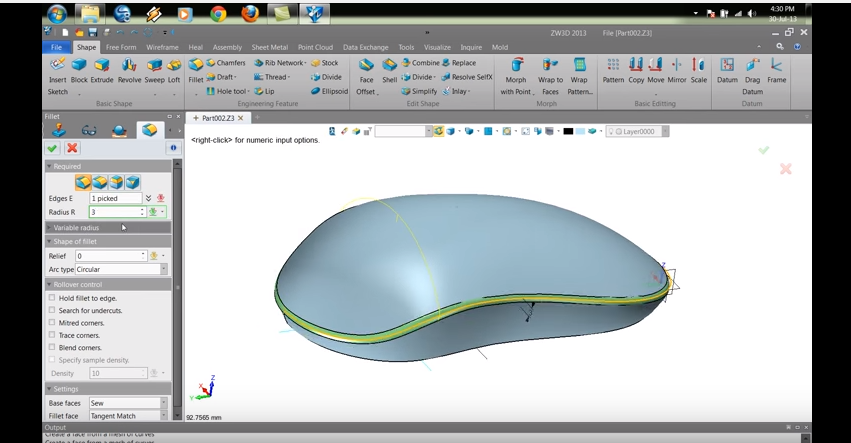
Task: Open Firefox from the taskbar
Action: click(250, 14)
